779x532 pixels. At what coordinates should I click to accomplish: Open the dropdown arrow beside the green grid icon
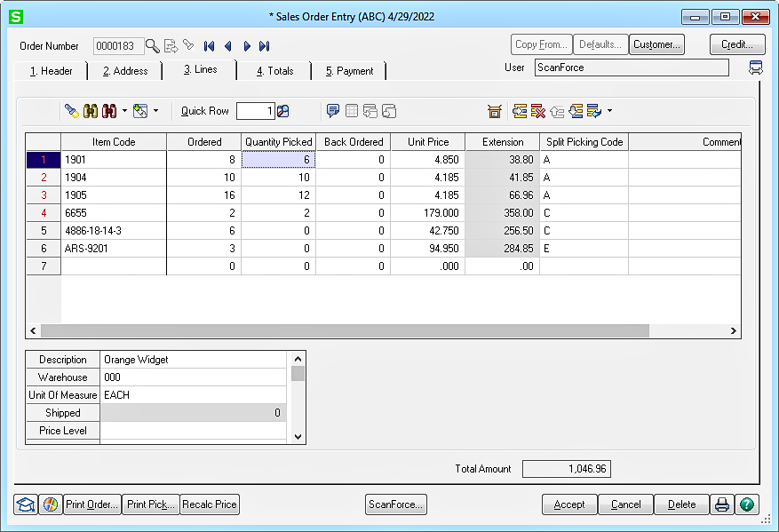coord(155,111)
